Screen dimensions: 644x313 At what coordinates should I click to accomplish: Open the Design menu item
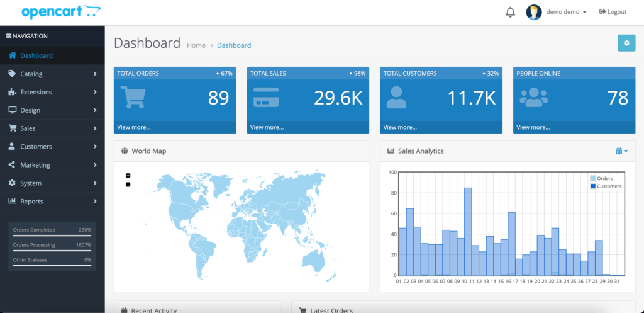point(52,110)
